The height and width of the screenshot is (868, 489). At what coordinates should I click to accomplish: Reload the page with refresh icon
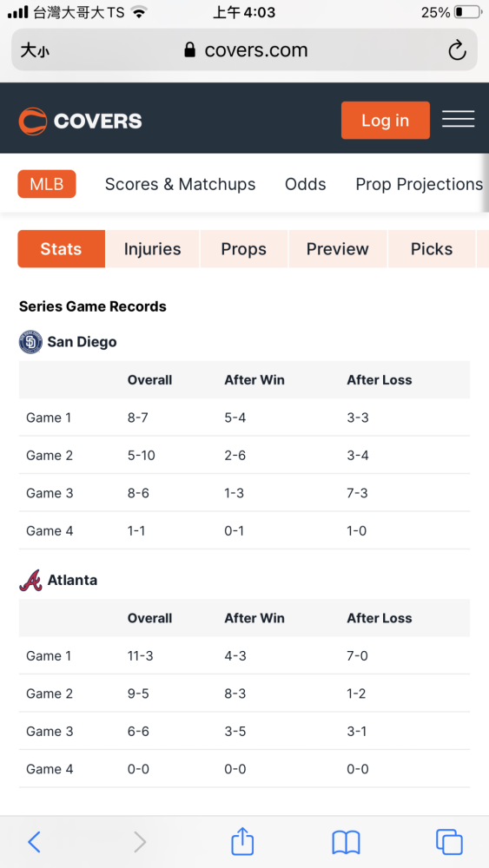click(x=457, y=50)
